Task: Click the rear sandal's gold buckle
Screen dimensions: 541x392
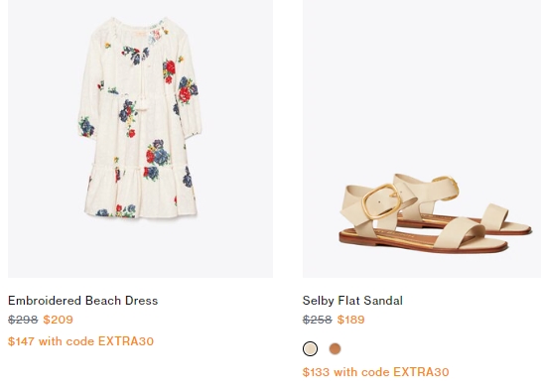Action: [x=447, y=187]
